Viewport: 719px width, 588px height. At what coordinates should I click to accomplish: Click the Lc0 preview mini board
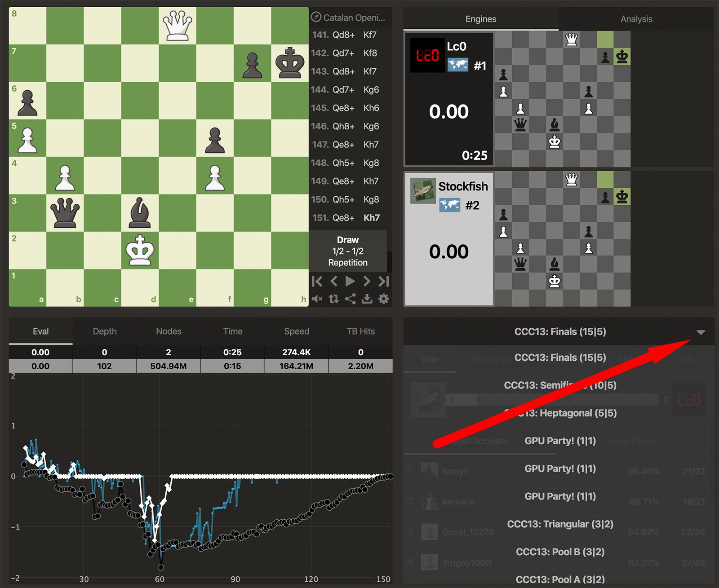(x=563, y=99)
